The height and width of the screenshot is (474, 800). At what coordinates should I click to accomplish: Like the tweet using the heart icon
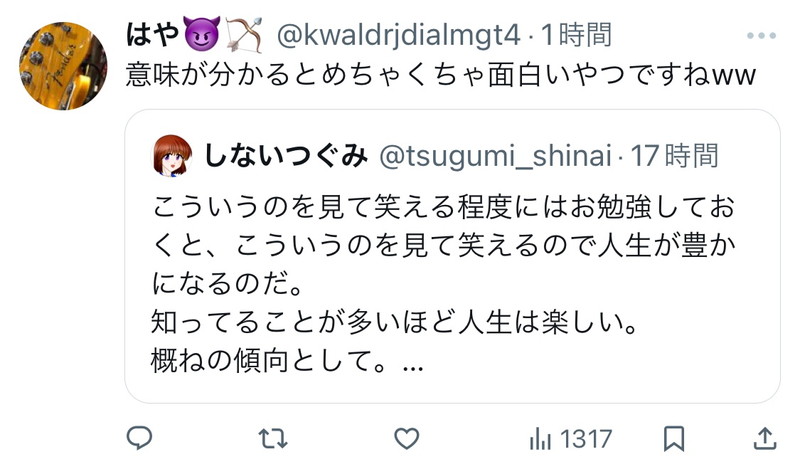coord(407,438)
